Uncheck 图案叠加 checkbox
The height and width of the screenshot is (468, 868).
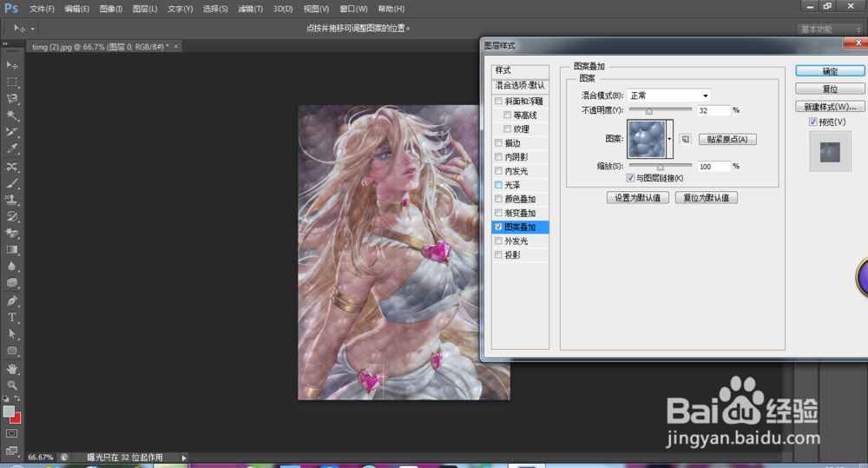click(499, 227)
